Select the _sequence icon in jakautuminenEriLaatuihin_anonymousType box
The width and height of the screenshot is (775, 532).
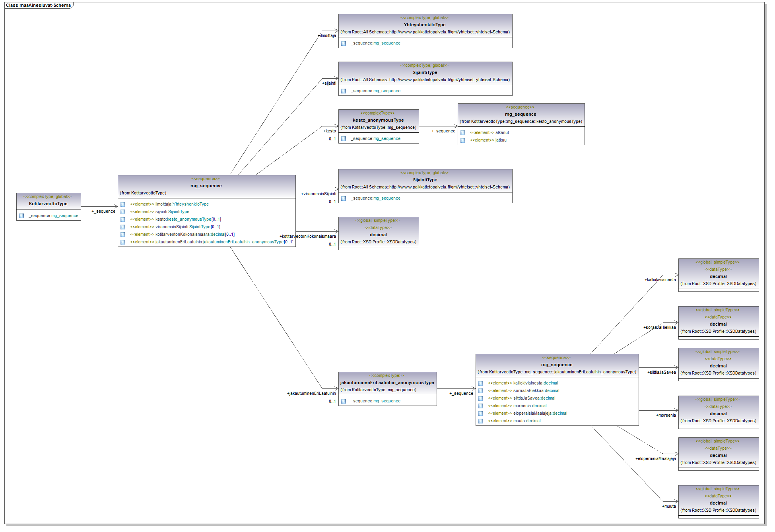(344, 401)
